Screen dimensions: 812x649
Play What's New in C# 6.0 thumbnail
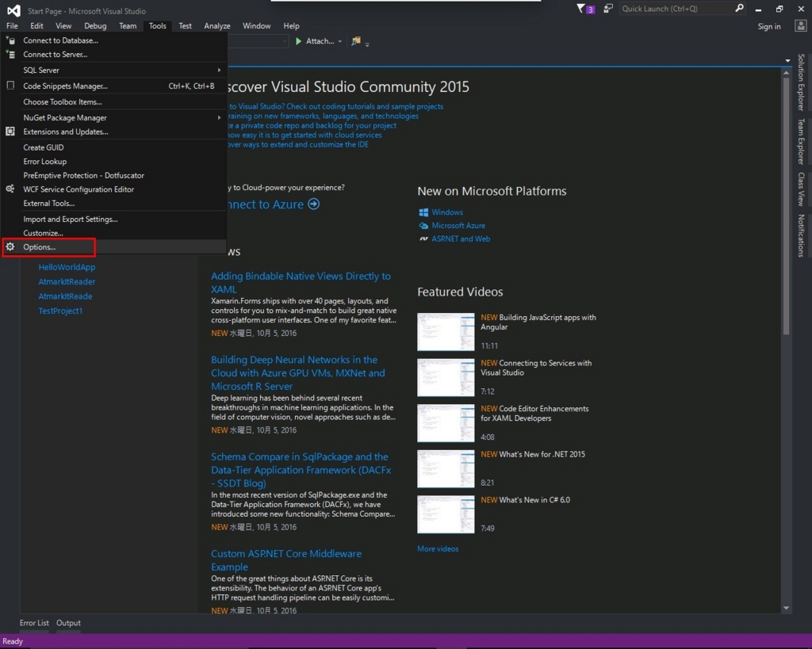(446, 514)
